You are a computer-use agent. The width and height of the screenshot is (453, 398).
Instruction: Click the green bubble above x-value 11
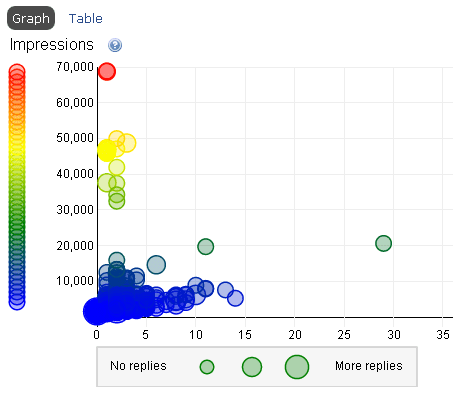coord(206,247)
